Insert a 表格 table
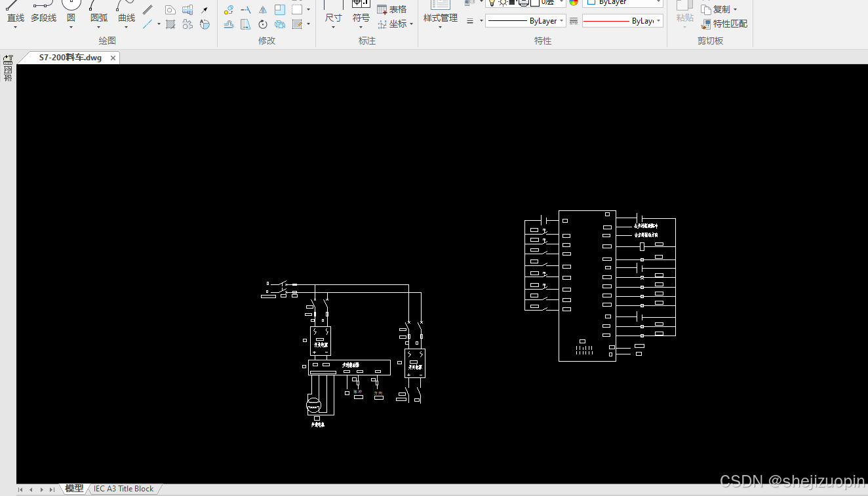 [392, 9]
